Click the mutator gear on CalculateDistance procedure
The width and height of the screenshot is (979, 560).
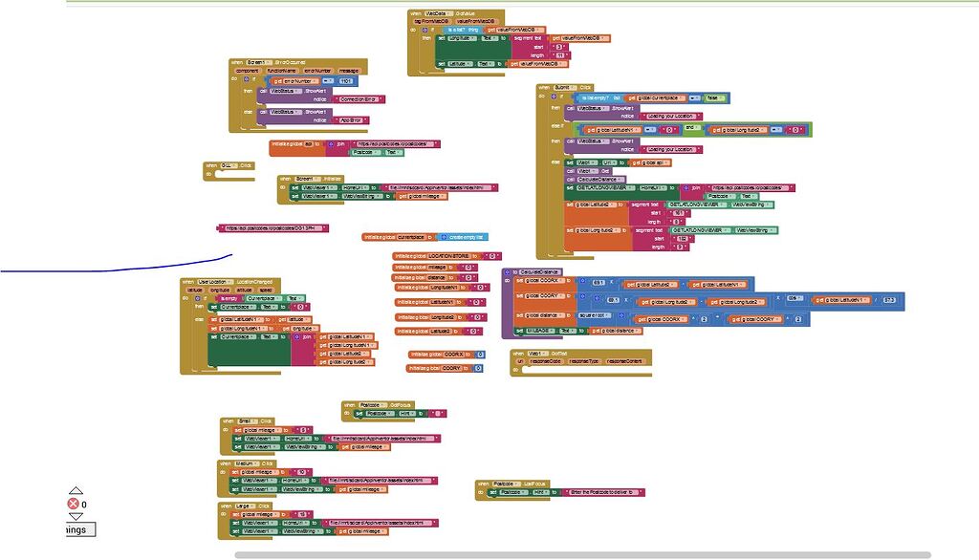[x=508, y=272]
